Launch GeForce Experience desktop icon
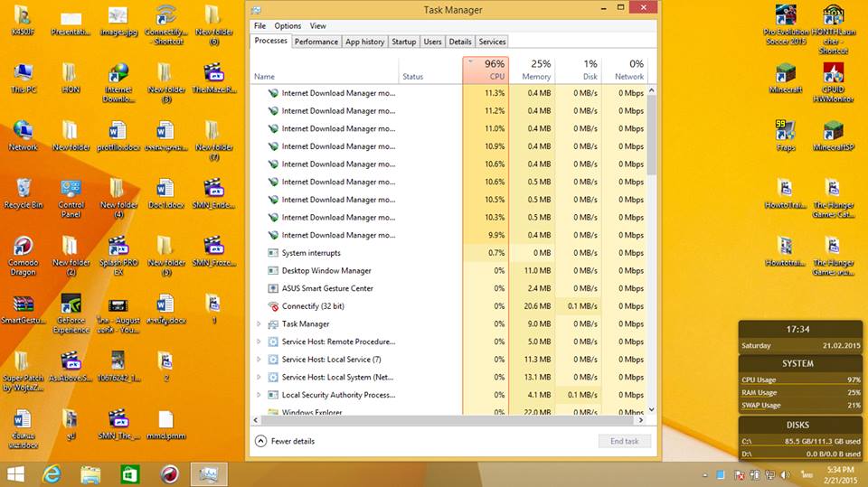 click(x=71, y=304)
